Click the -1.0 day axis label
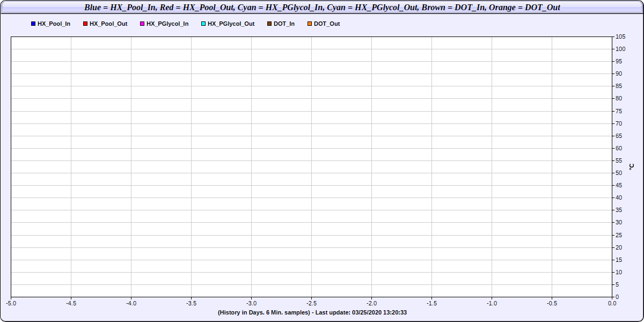This screenshot has width=644, height=322. coord(492,303)
